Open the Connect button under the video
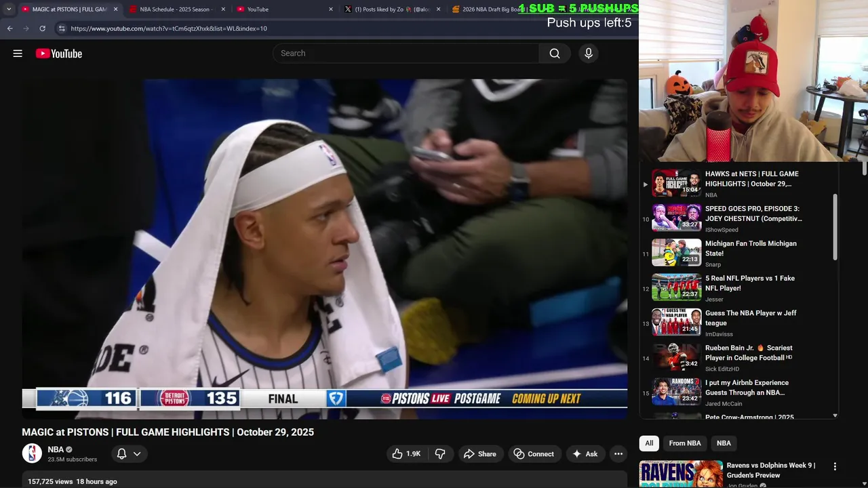Image resolution: width=868 pixels, height=488 pixels. click(534, 454)
